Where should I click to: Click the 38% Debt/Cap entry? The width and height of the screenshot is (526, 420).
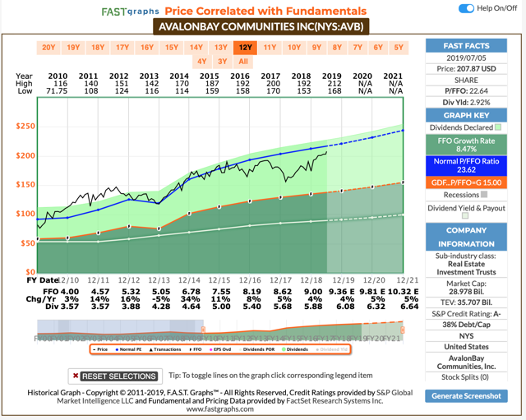(466, 325)
